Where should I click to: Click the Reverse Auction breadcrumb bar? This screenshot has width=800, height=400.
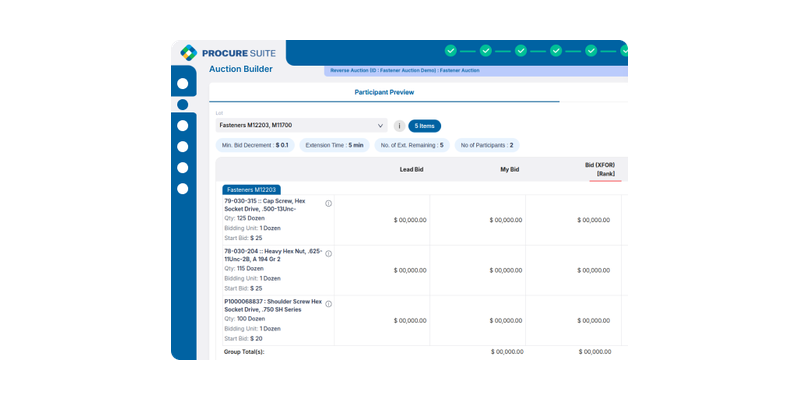coord(476,70)
